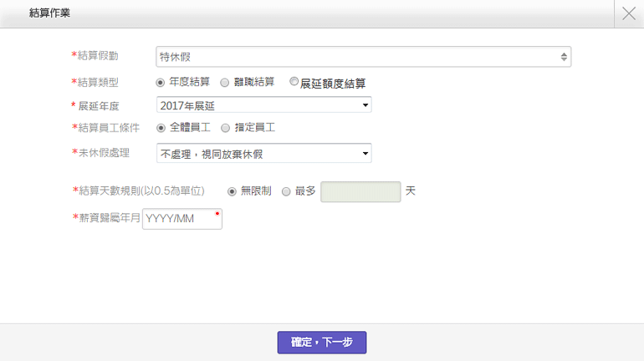The height and width of the screenshot is (361, 644).
Task: Click the 結算員工條件 field label
Action: click(x=108, y=128)
